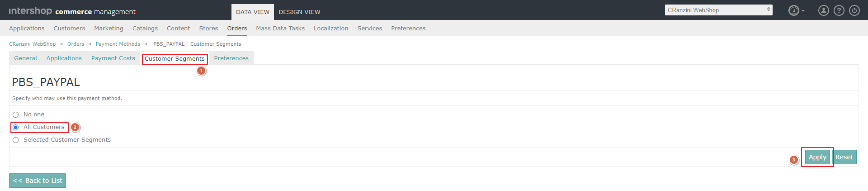The height and width of the screenshot is (191, 868).
Task: Open the help question mark icon
Action: [x=839, y=10]
